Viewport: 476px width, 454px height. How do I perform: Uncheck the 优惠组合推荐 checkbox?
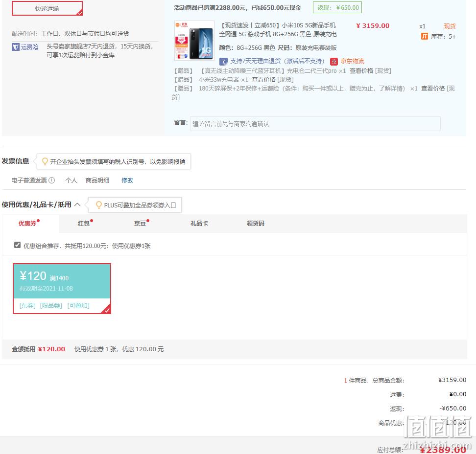[x=17, y=245]
